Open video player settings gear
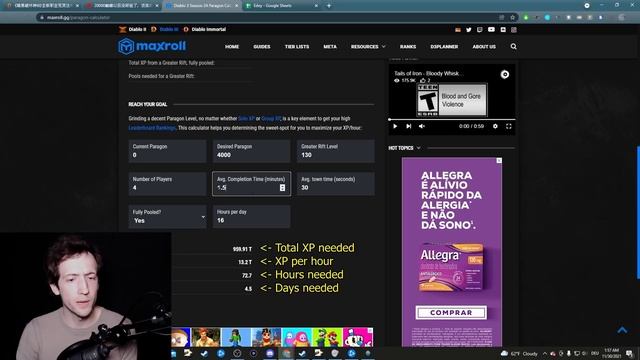 (x=495, y=126)
